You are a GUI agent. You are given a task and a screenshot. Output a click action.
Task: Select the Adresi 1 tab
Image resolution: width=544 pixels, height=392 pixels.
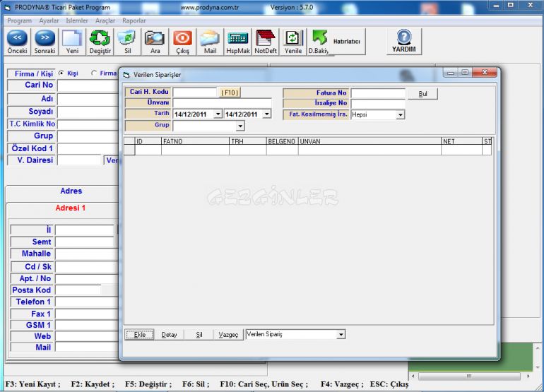(x=71, y=208)
